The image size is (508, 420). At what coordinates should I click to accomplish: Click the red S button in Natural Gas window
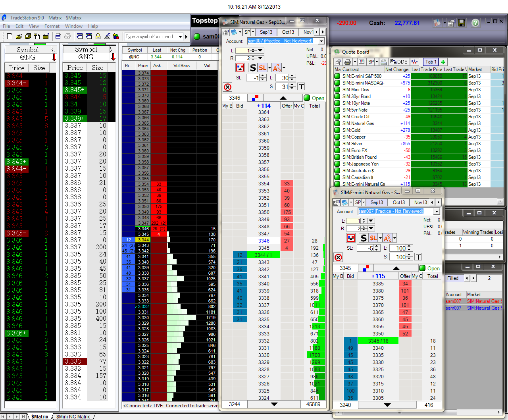tap(253, 67)
